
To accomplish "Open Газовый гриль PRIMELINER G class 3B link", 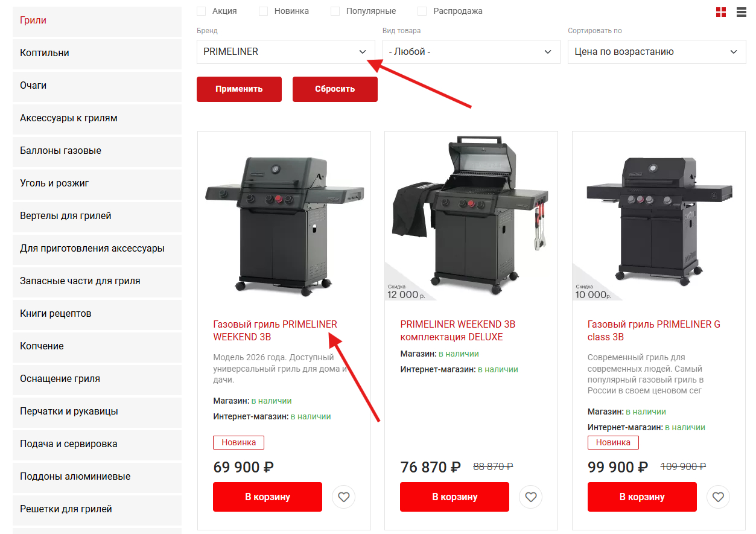I will 654,331.
